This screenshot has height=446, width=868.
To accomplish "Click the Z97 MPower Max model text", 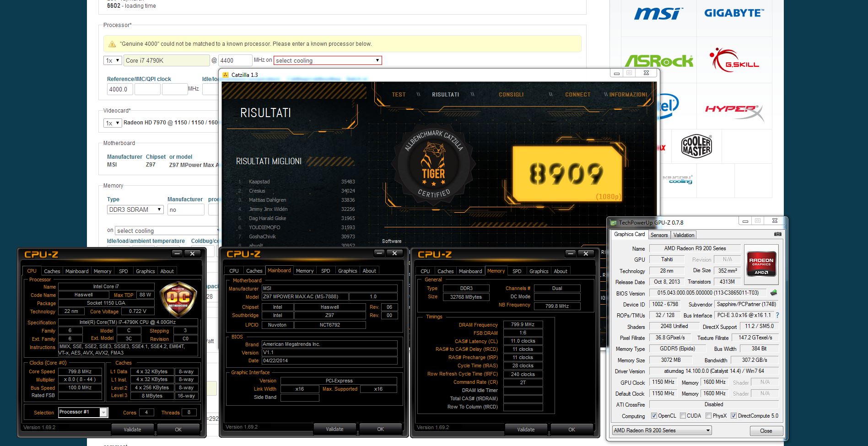I will tap(194, 165).
